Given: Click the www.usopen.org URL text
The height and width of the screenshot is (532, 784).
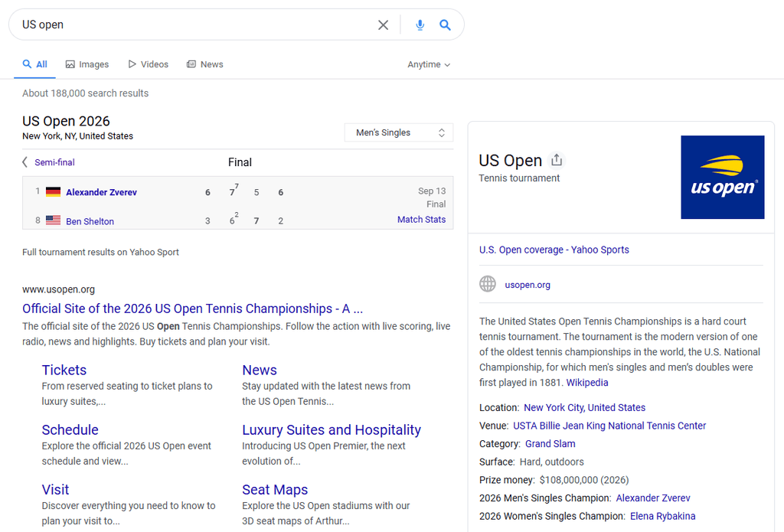Looking at the screenshot, I should click(x=58, y=289).
